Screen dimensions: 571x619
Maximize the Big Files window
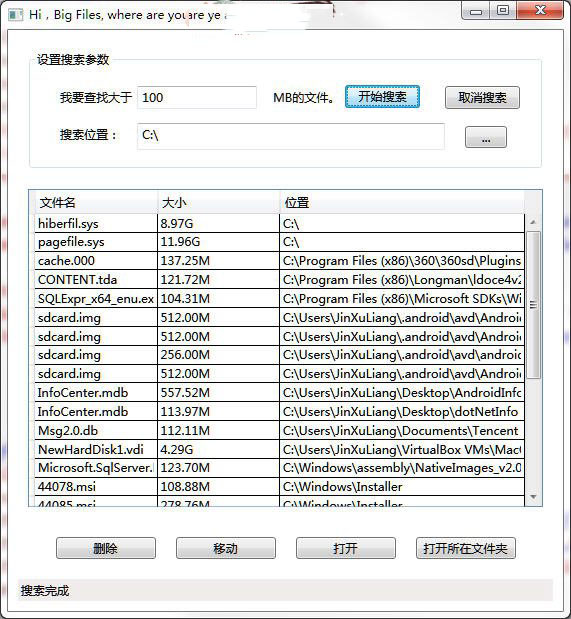tap(503, 11)
